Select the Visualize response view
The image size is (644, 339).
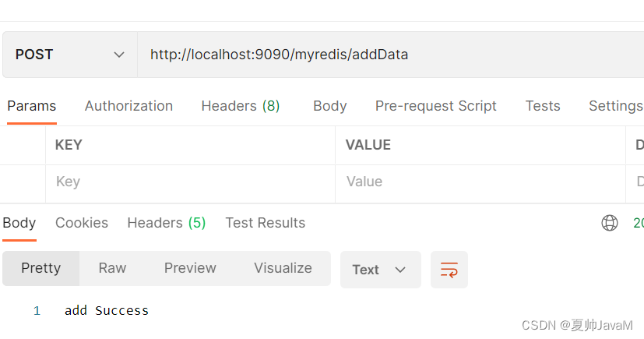283,268
